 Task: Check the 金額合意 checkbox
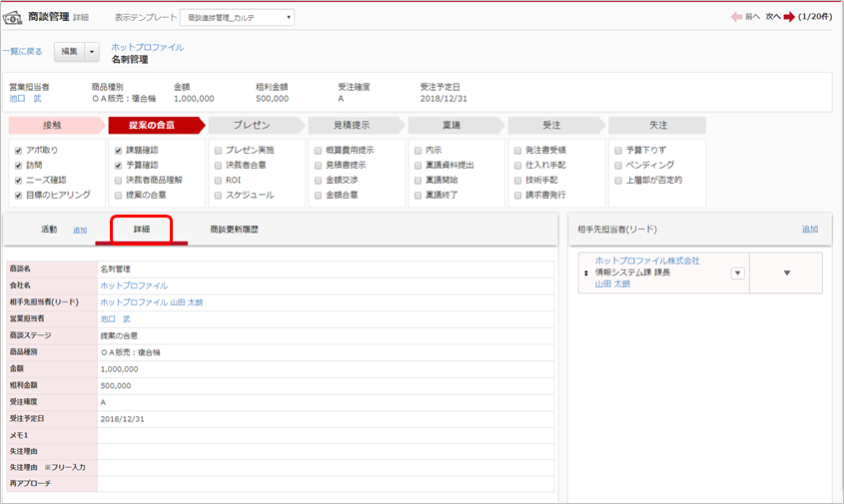(318, 196)
